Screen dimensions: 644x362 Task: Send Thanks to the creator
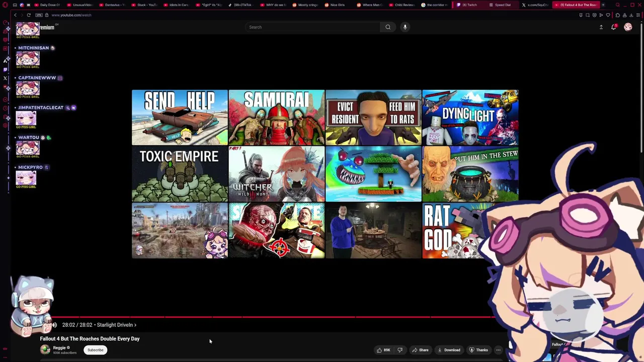[x=478, y=350]
